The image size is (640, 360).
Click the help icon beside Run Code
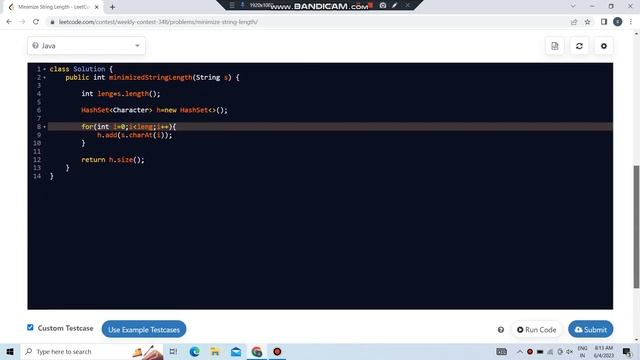[501, 330]
